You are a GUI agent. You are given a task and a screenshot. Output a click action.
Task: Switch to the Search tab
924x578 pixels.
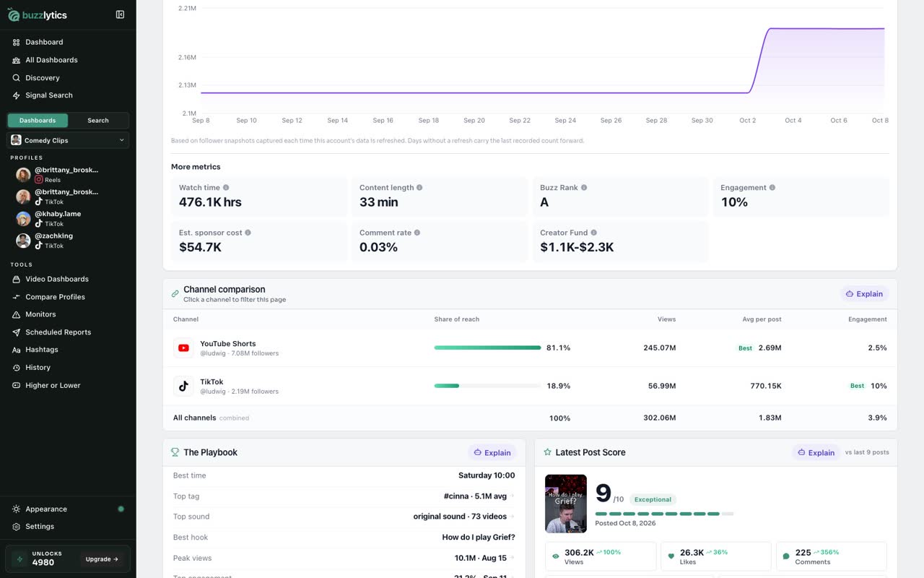pos(98,121)
